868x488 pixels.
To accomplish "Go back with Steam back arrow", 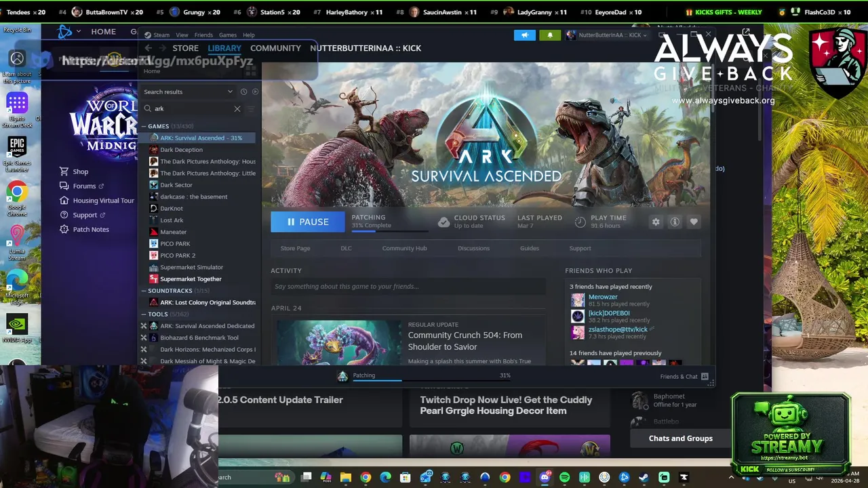I will point(148,48).
